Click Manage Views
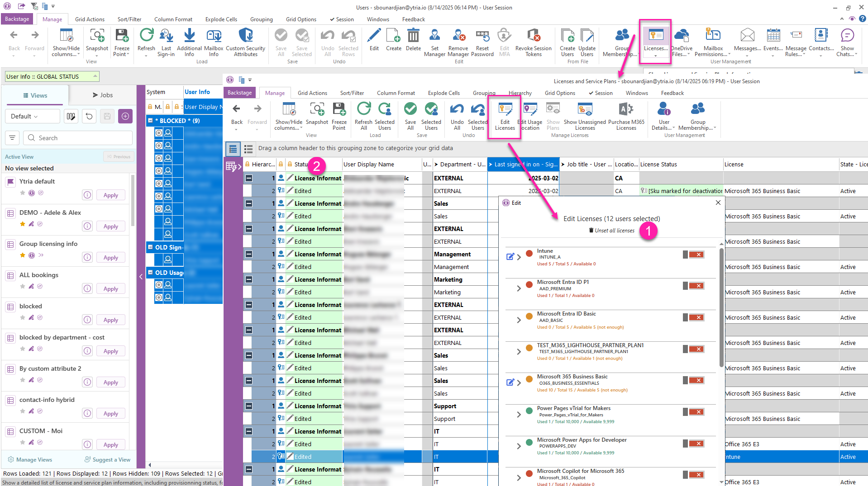 point(30,459)
